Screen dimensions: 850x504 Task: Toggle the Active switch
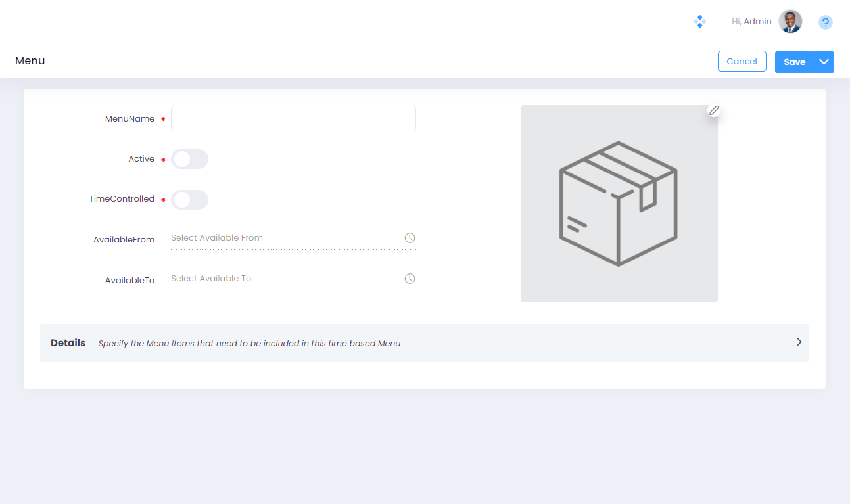click(x=189, y=159)
